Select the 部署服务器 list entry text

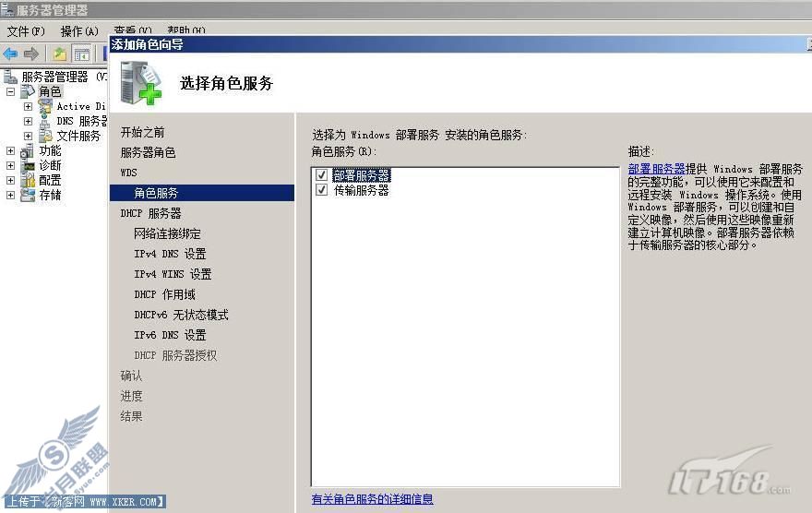point(362,175)
